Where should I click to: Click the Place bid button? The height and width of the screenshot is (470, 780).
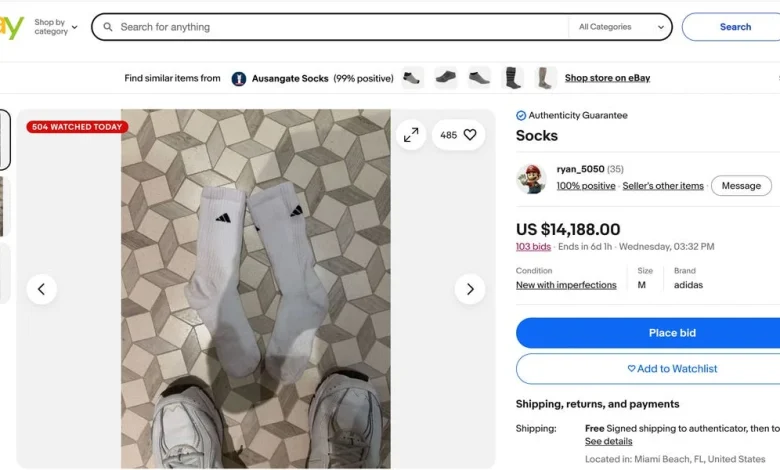tap(648, 333)
